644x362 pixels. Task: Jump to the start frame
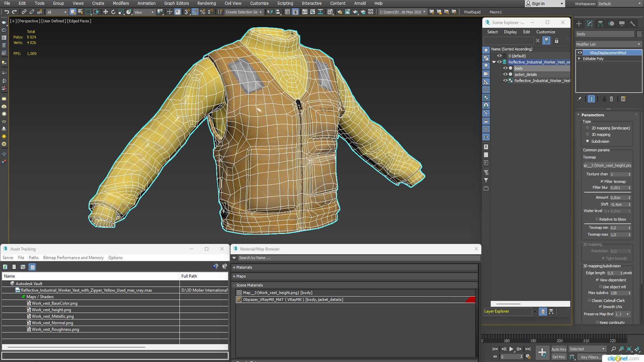495,349
